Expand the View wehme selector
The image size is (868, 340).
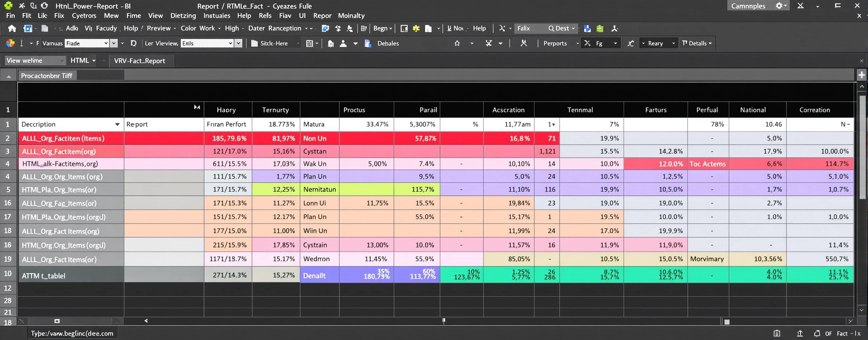[x=35, y=61]
